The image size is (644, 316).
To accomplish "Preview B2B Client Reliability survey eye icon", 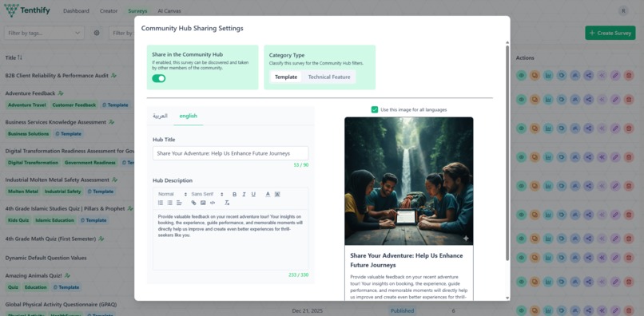I will point(521,76).
